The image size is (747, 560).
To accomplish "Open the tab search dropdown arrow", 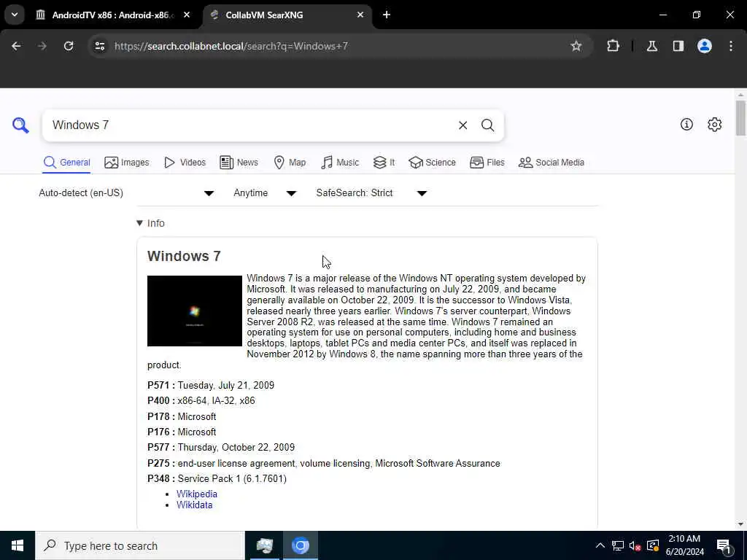I will (x=15, y=15).
